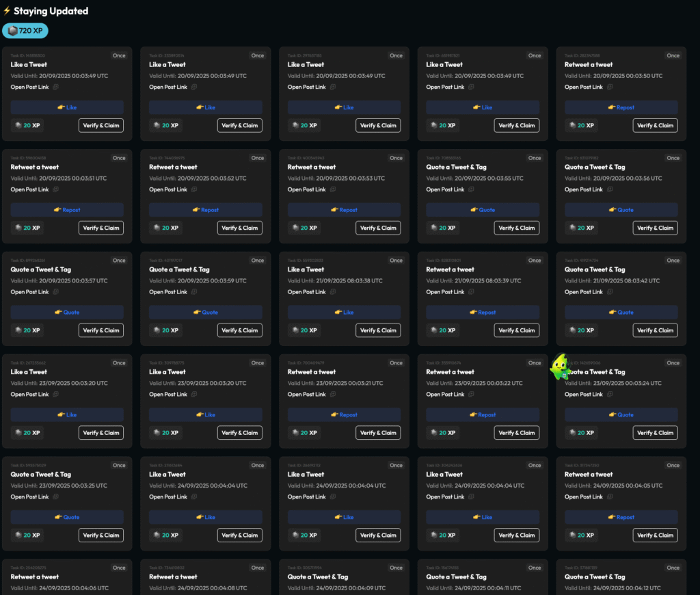Verify & Claim retweet task expiring 23/09 00:03:22
The height and width of the screenshot is (595, 700).
coord(516,433)
